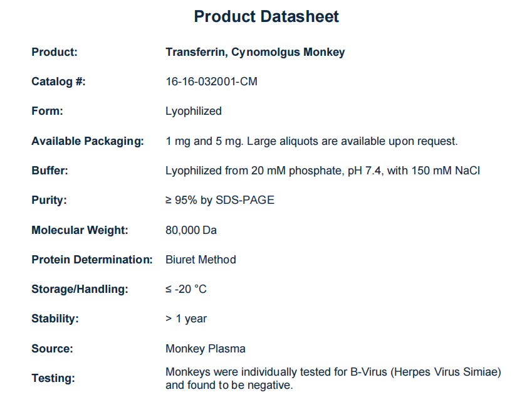Screen dimensions: 532x402
Task: Click the 1 mg and 5 mg packaging text
Action: pos(311,141)
